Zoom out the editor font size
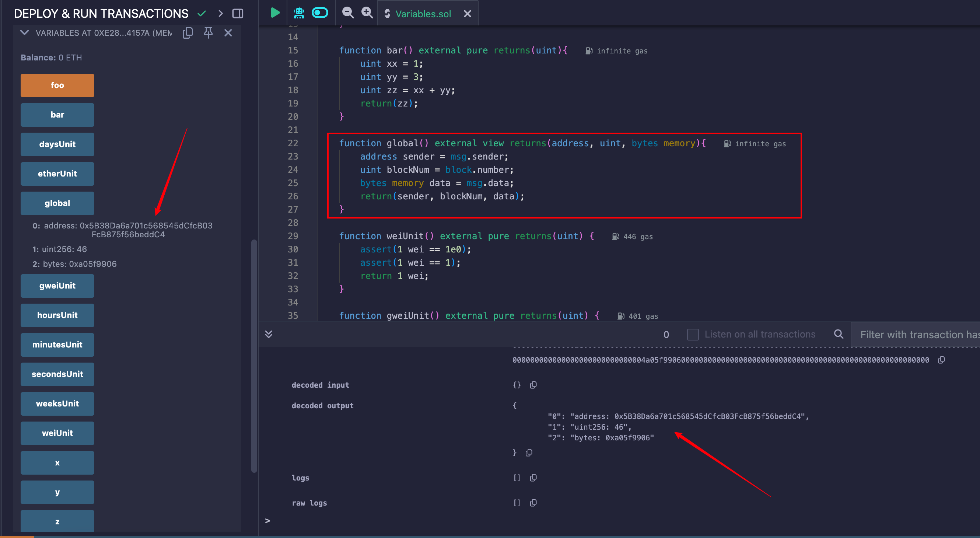This screenshot has height=538, width=980. [x=347, y=13]
